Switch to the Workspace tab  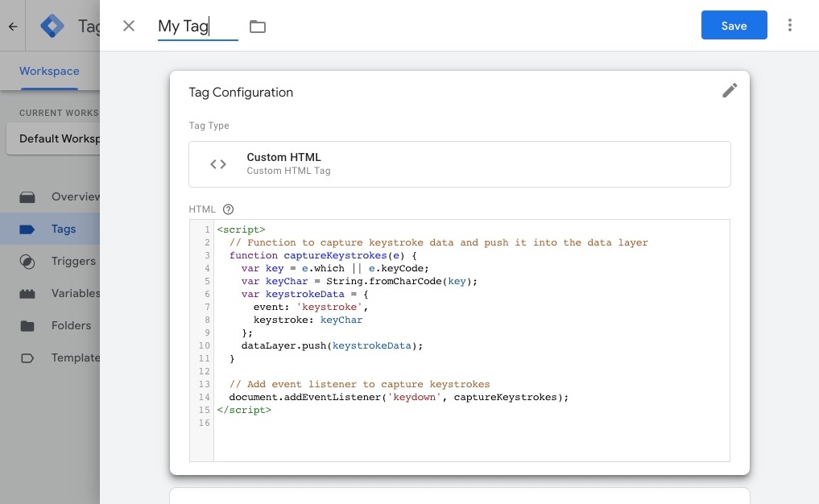click(50, 71)
